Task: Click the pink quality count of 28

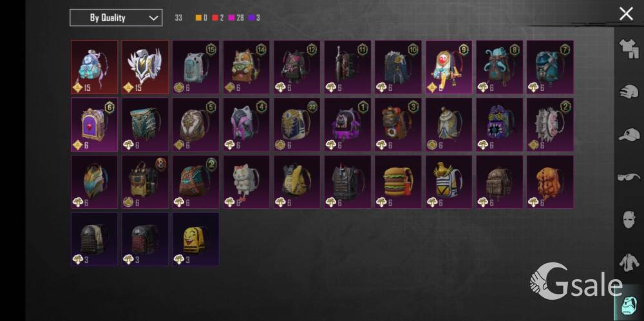Action: click(236, 17)
